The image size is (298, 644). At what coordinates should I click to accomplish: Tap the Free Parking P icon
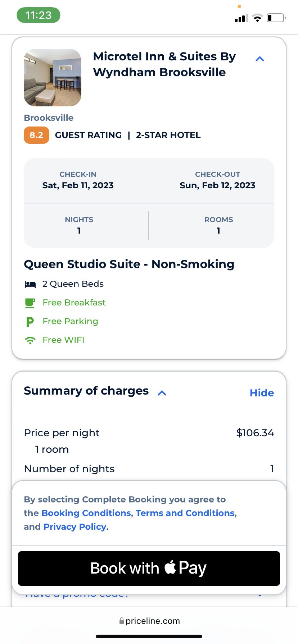(30, 322)
